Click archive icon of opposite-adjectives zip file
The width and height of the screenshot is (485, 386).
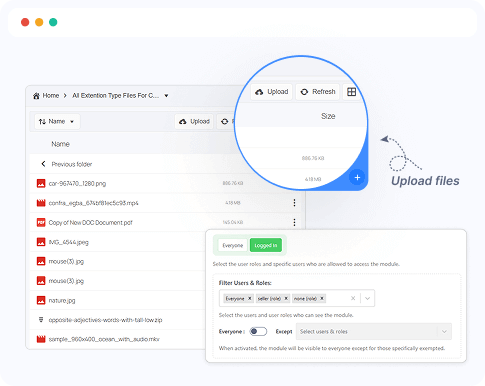pyautogui.click(x=41, y=320)
